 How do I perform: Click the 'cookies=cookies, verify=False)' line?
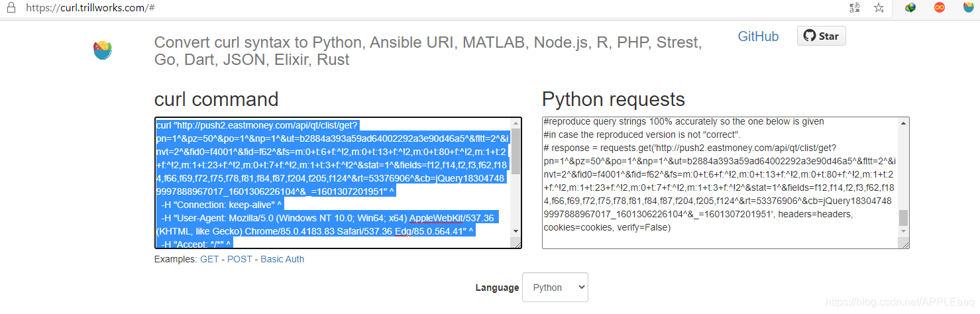pyautogui.click(x=606, y=227)
